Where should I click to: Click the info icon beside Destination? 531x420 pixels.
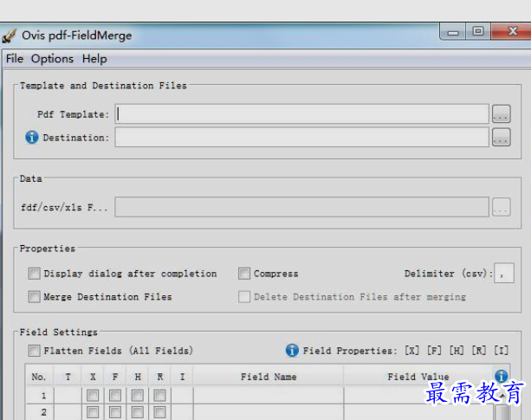[32, 137]
